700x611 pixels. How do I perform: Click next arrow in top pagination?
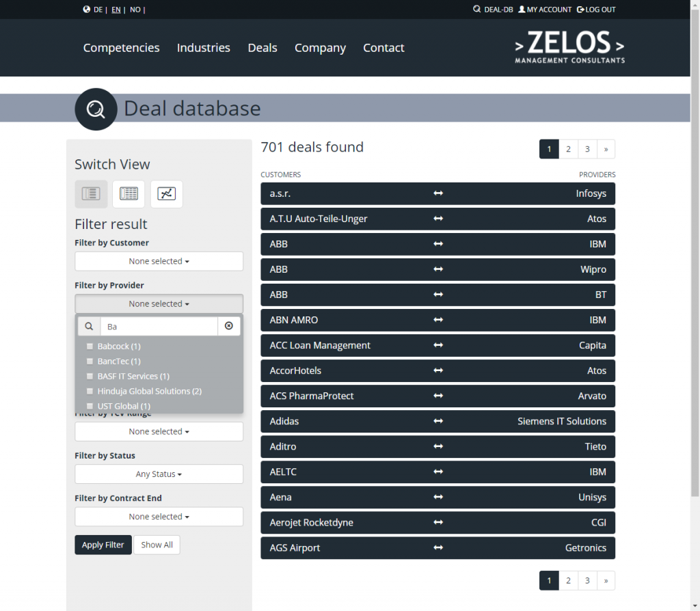606,149
